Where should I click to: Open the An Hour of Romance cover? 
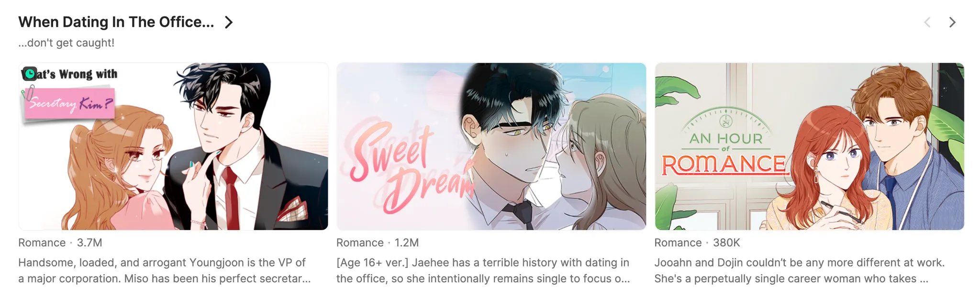(809, 146)
